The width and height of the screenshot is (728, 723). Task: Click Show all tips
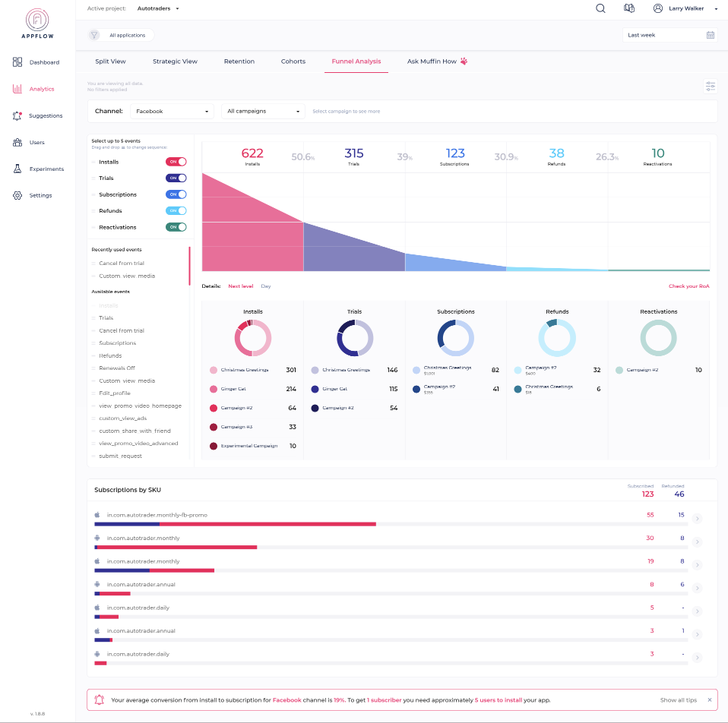678,699
